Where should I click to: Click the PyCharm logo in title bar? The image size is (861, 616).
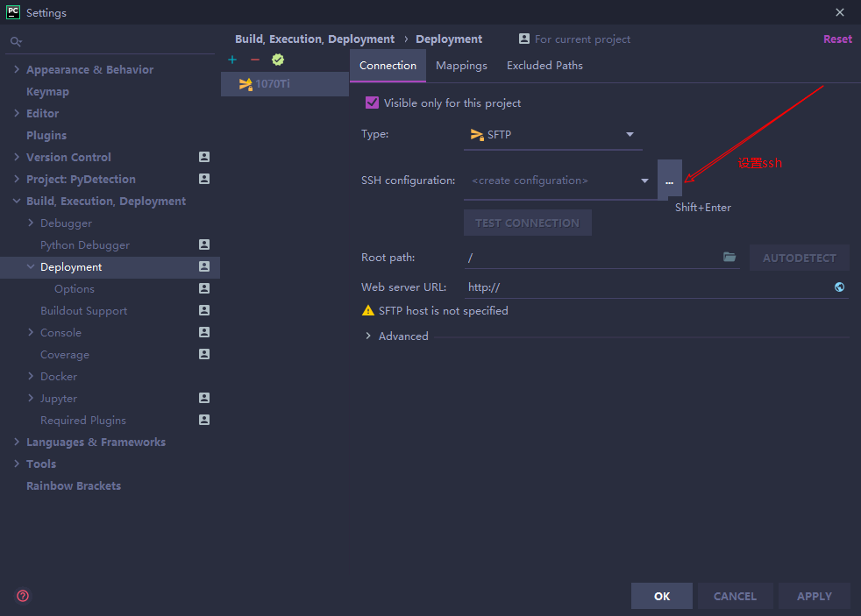(13, 12)
